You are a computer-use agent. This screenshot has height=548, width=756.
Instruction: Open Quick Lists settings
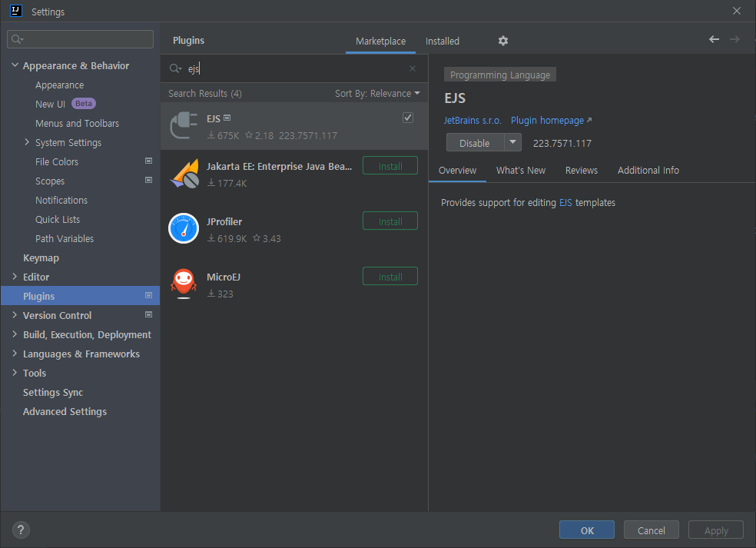pos(58,220)
